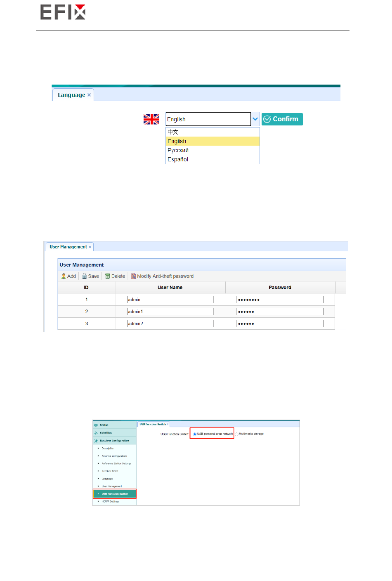
Task: Choose Español from the language list
Action: pos(178,159)
